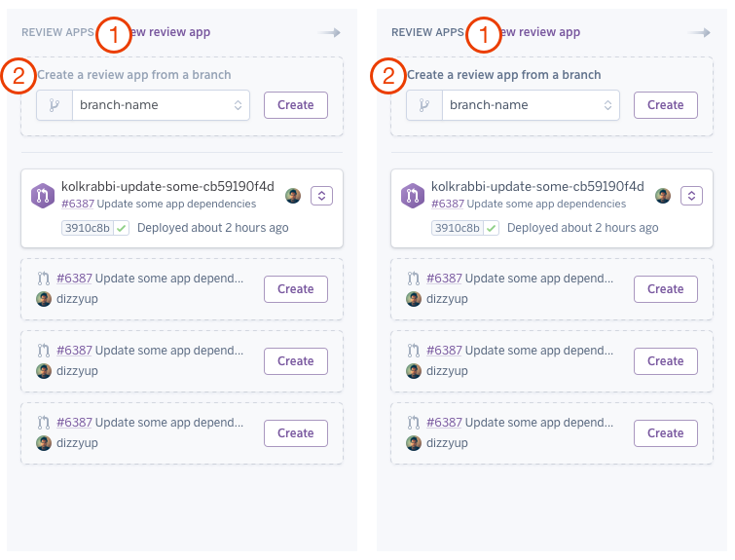Screen dimensions: 735x560
Task: Click green check beside 3910c8b in left panel
Action: click(x=122, y=228)
